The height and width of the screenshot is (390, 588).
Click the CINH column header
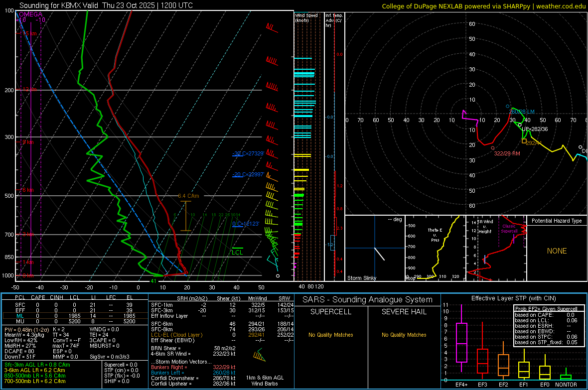[57, 297]
